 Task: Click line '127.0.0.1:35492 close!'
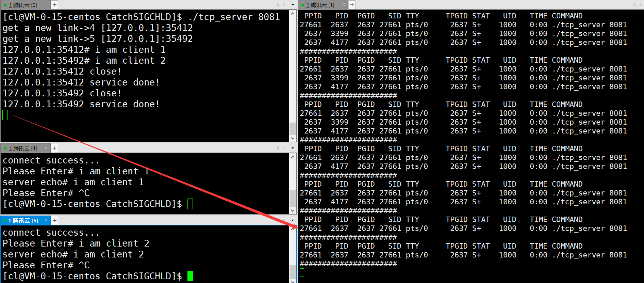(62, 93)
